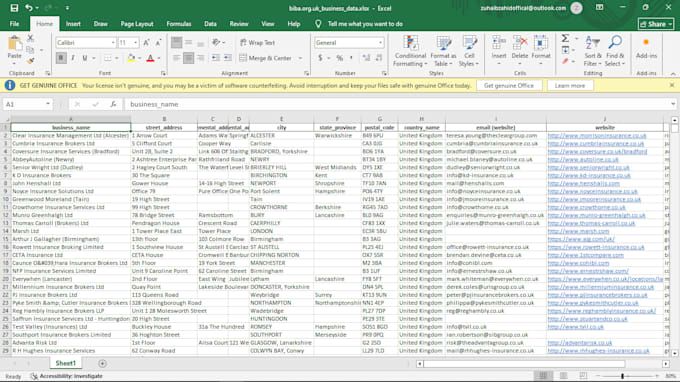This screenshot has width=680, height=382.
Task: Switch to the Insert ribbon tab
Action: (x=73, y=24)
